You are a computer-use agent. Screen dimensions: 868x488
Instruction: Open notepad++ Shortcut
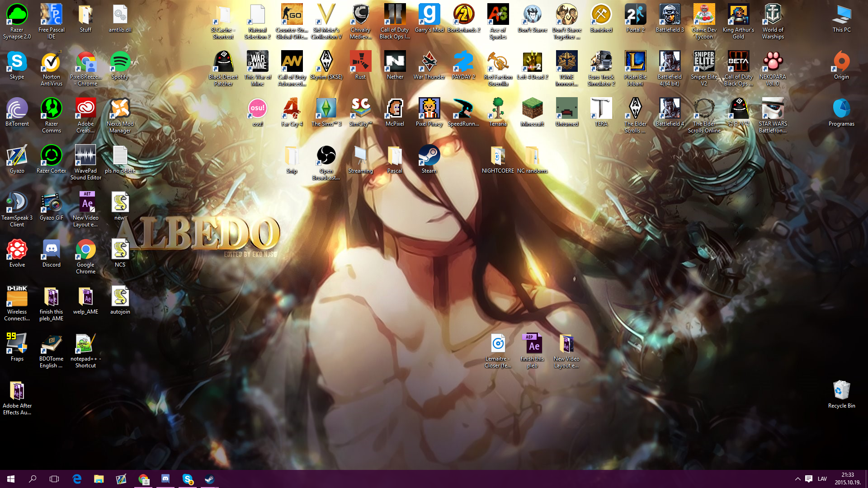[85, 350]
